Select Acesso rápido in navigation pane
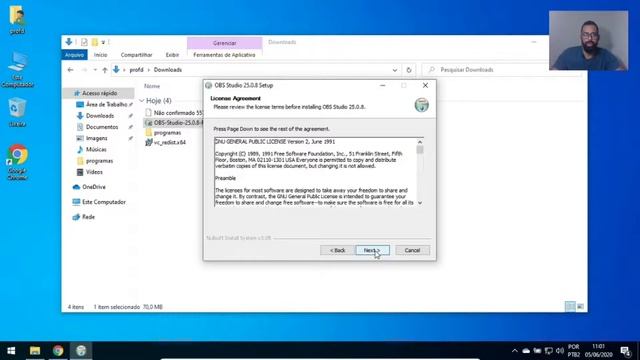This screenshot has width=640, height=360. pos(98,93)
